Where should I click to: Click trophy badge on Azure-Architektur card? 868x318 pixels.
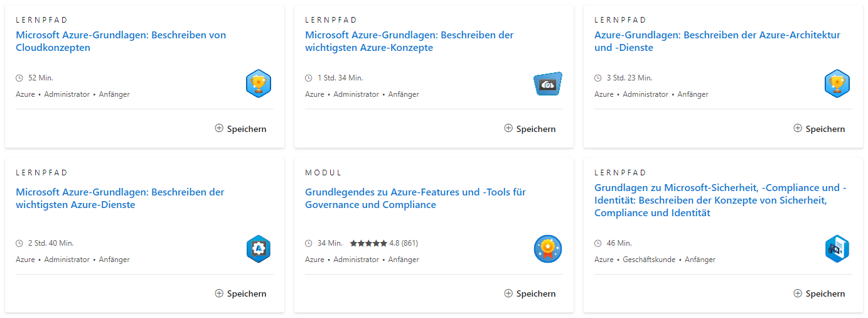pyautogui.click(x=837, y=84)
